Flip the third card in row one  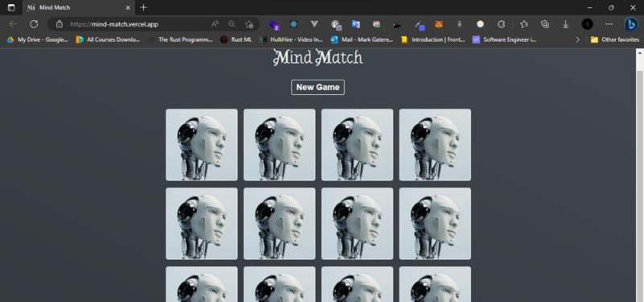357,145
